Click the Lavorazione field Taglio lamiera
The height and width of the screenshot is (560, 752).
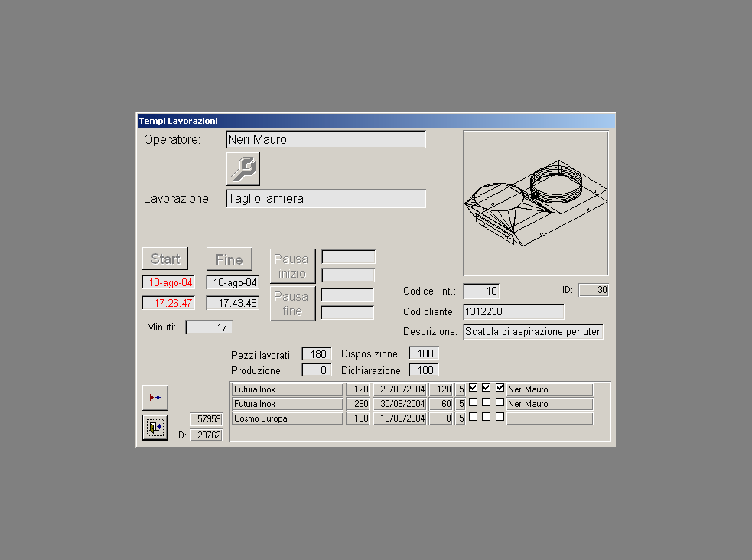point(326,198)
